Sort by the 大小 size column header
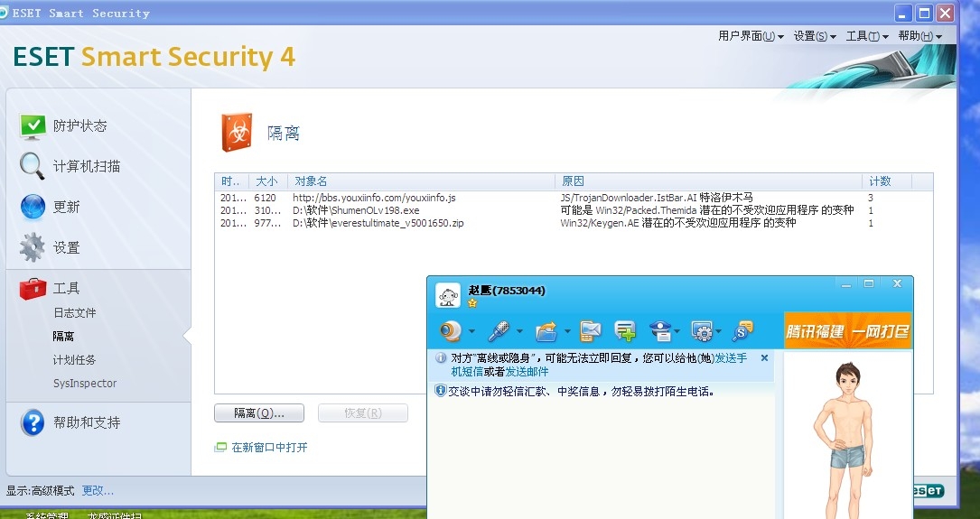This screenshot has height=519, width=980. point(268,181)
